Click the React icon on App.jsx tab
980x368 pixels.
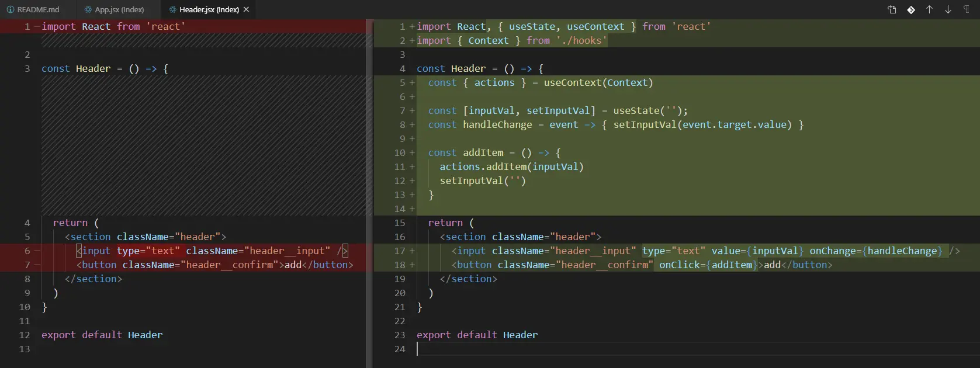(88, 9)
